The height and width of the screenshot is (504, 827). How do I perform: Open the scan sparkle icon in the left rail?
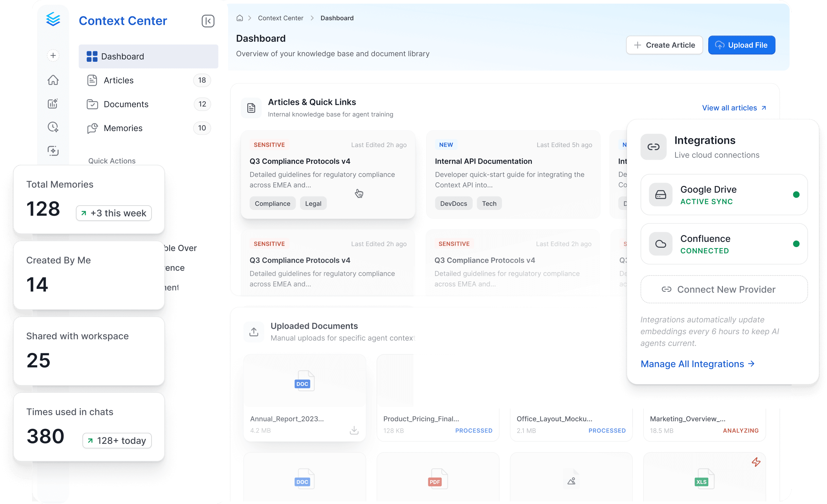pos(53,151)
